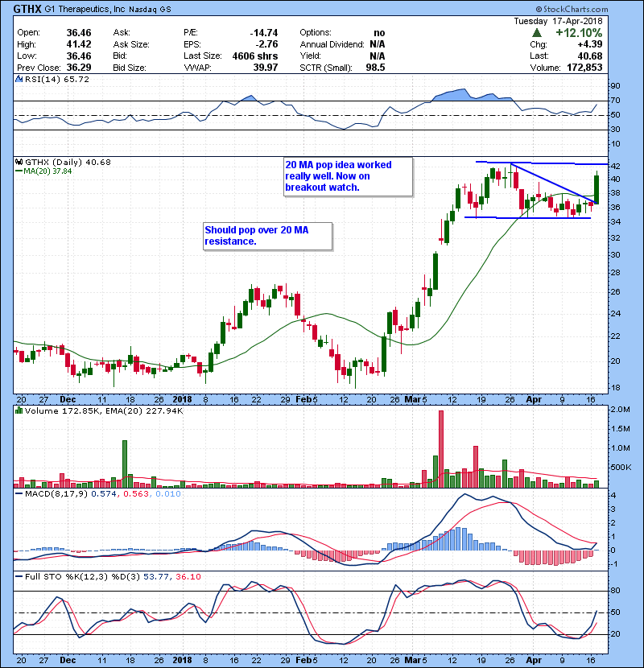Click the EPS value -2.76
The height and width of the screenshot is (668, 644).
tap(266, 44)
